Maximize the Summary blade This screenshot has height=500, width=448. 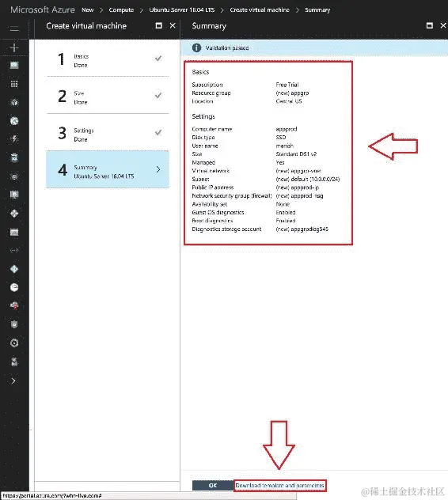click(x=430, y=25)
